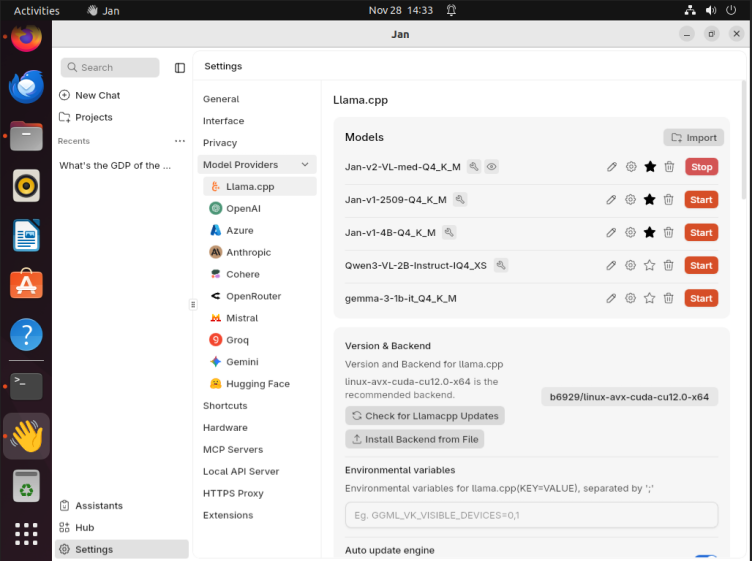Open settings gear for Jan-v2-VL-med-Q4_K_M
The height and width of the screenshot is (561, 752).
point(631,167)
